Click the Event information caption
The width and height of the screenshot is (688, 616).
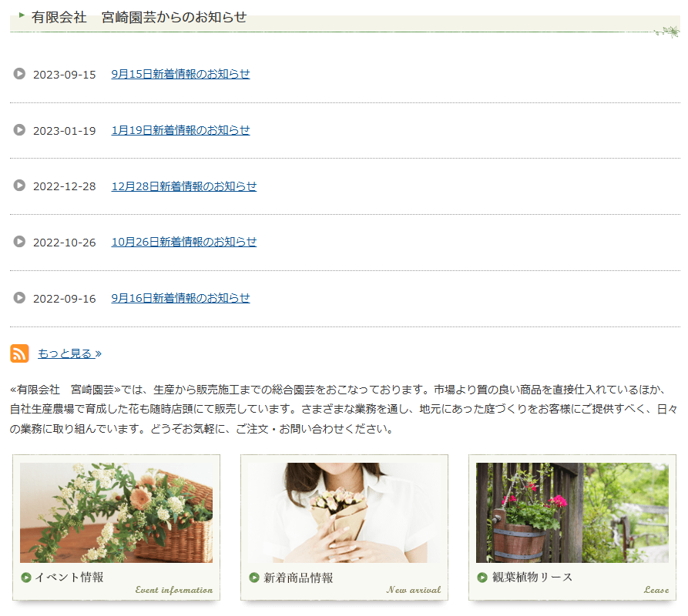pos(174,590)
